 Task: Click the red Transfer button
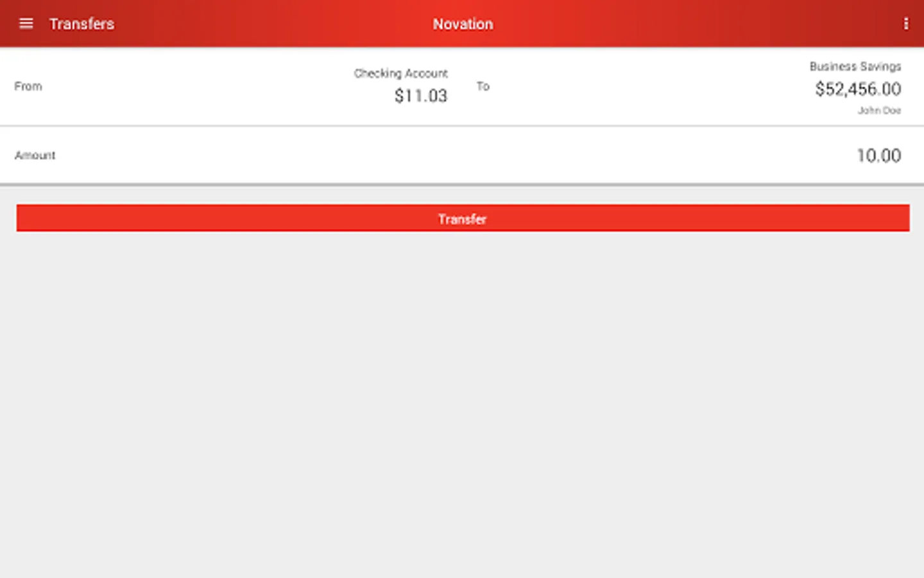point(463,218)
